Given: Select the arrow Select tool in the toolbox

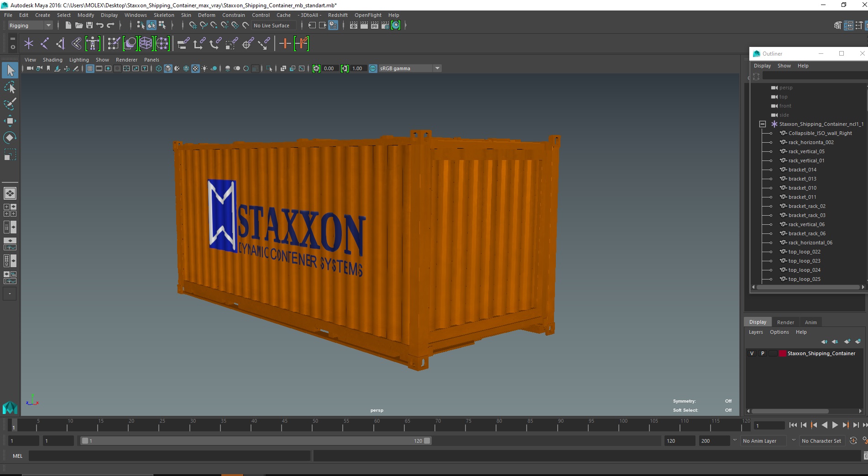Looking at the screenshot, I should click(10, 70).
